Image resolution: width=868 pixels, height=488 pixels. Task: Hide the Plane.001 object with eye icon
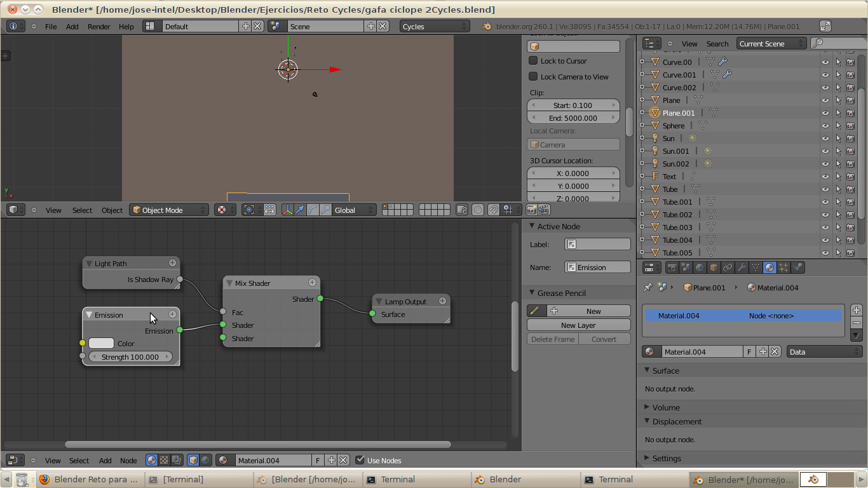click(x=825, y=112)
